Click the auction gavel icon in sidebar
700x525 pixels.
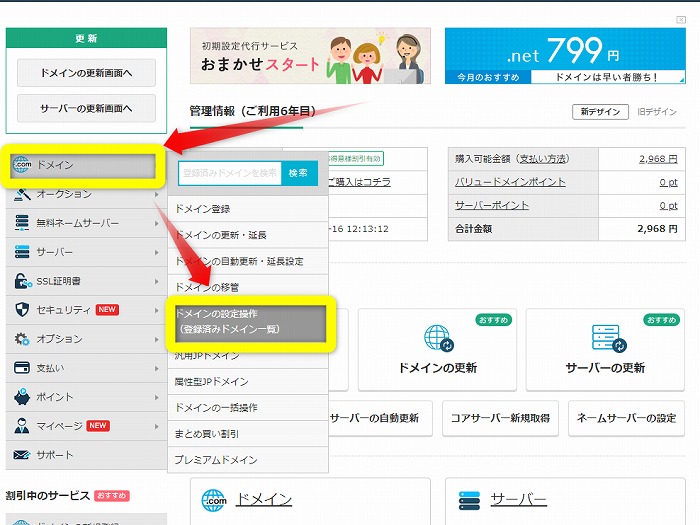(x=22, y=194)
